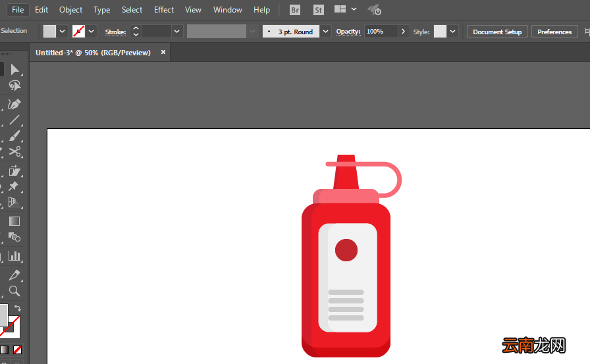Viewport: 590px width, 364px height.
Task: Select the Zoom magnifier tool
Action: point(14,291)
